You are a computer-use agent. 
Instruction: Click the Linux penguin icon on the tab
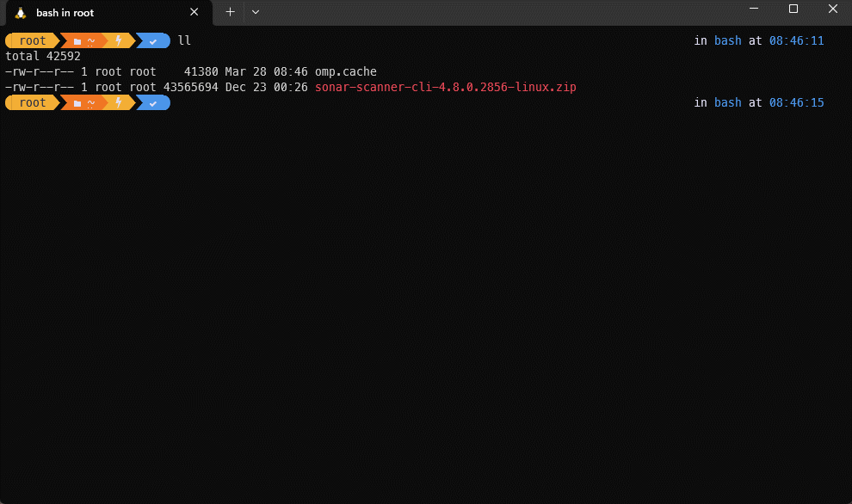(x=21, y=13)
